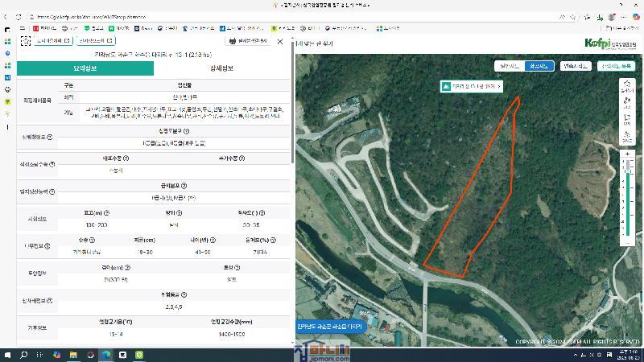Click the blue address label at map bottom

[x=329, y=327]
